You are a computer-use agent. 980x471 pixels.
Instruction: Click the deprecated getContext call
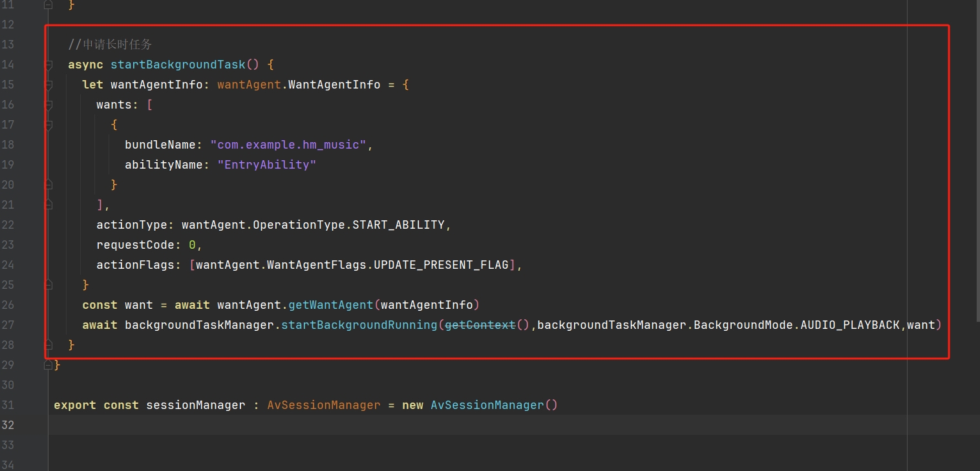coord(480,325)
